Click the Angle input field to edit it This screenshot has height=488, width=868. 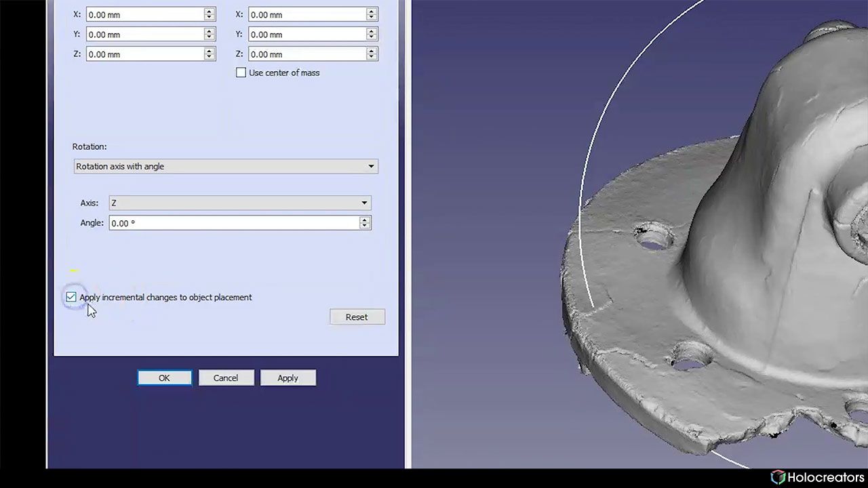click(231, 222)
